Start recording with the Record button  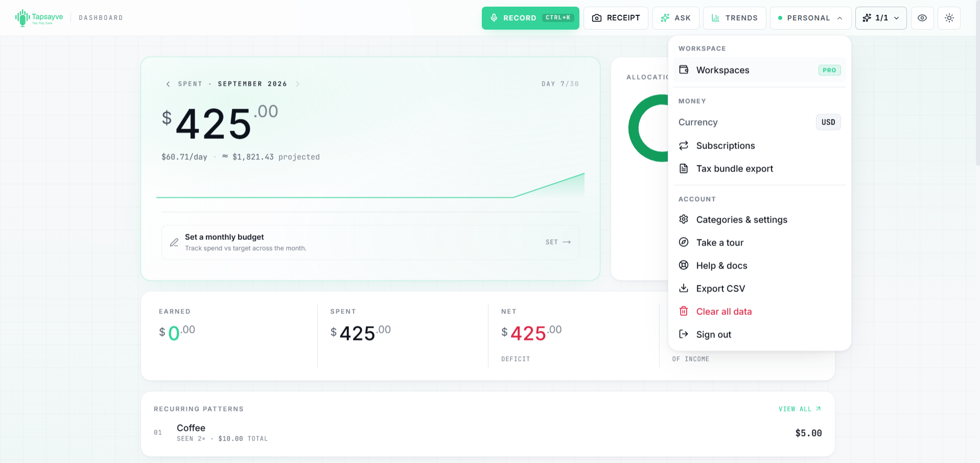point(530,18)
